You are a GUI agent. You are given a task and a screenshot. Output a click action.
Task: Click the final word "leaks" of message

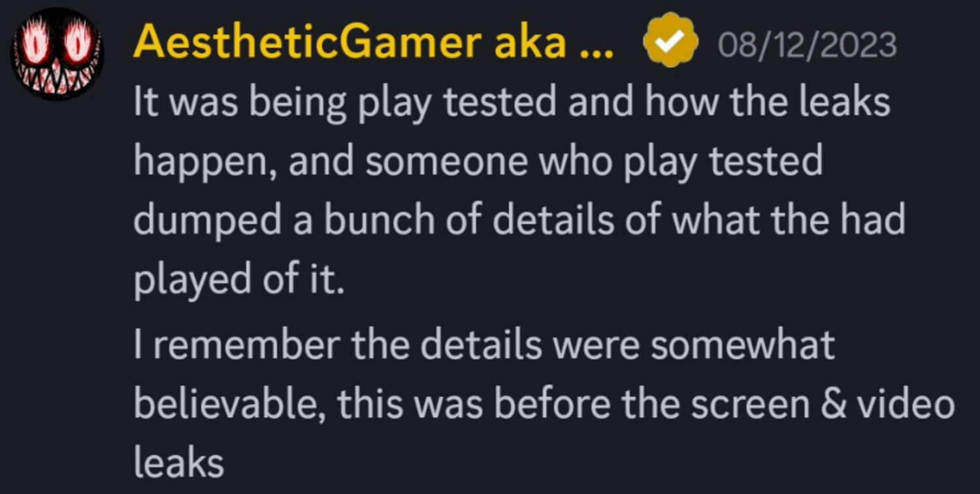pyautogui.click(x=179, y=463)
